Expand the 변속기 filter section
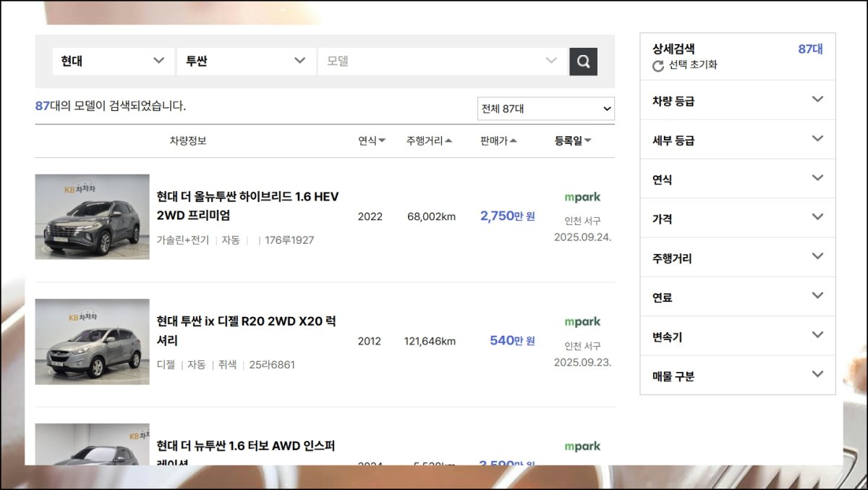This screenshot has height=490, width=868. 738,336
